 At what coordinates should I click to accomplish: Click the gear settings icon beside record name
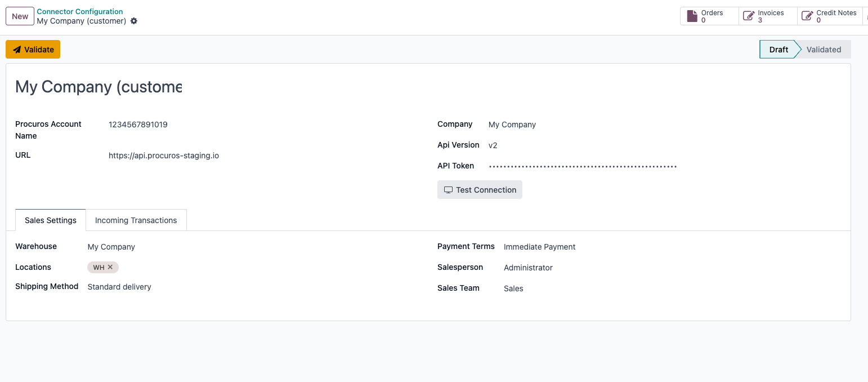pyautogui.click(x=134, y=21)
